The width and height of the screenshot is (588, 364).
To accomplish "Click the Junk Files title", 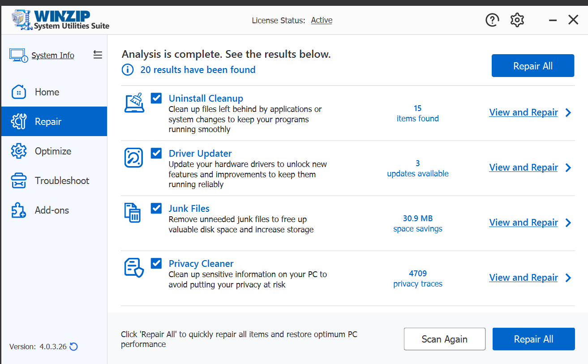I will point(189,209).
